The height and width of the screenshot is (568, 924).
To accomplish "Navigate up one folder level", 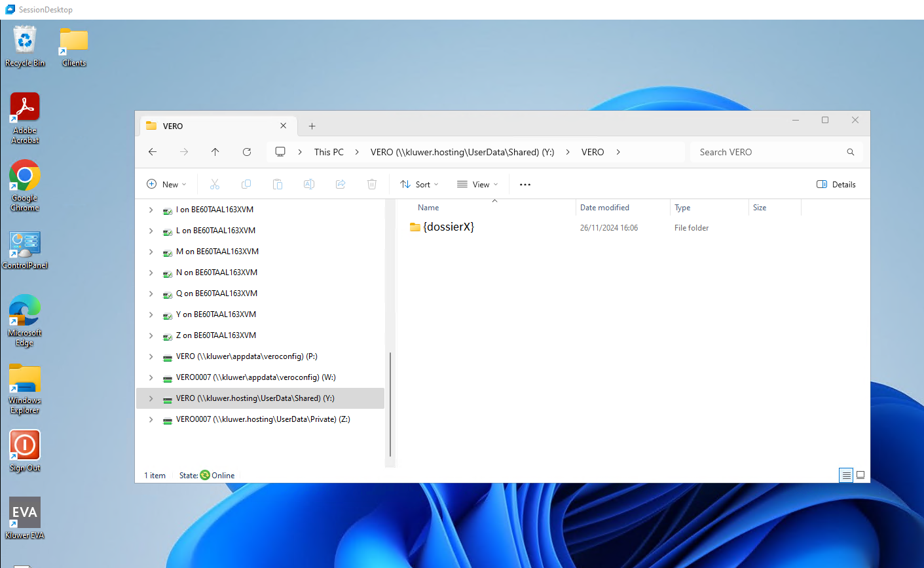I will click(215, 151).
